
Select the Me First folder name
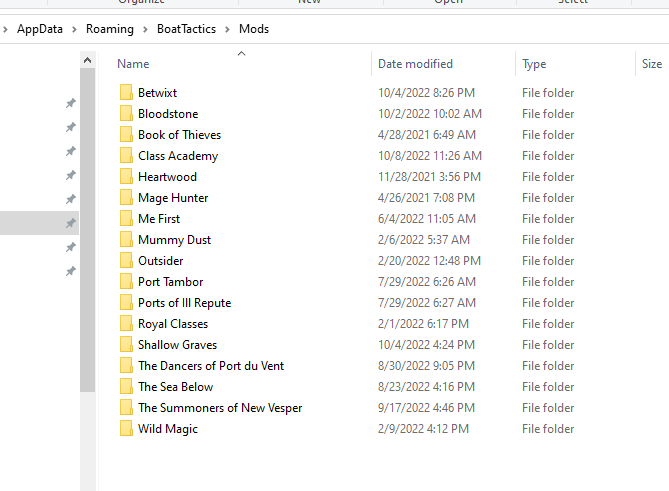tap(159, 219)
